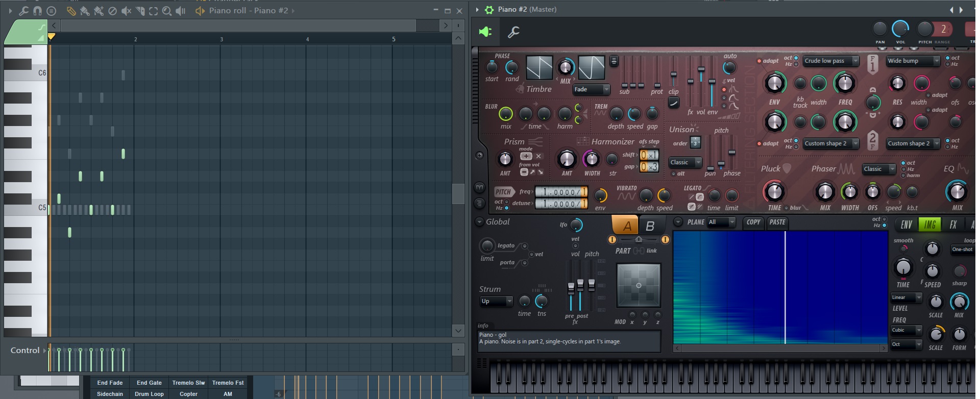
Task: Open the plugin gear menu in Piano #2 title
Action: click(489, 10)
